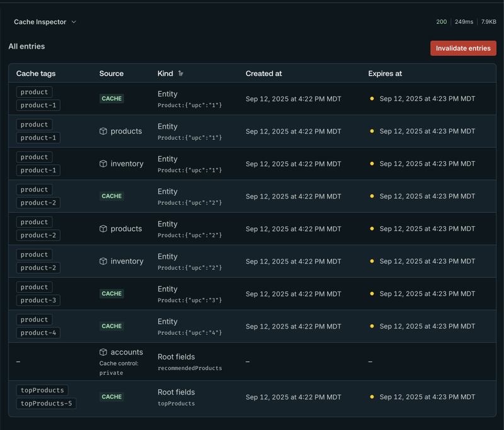Click the CACHE badge on the topProducts row
This screenshot has height=430, width=504.
coord(111,397)
